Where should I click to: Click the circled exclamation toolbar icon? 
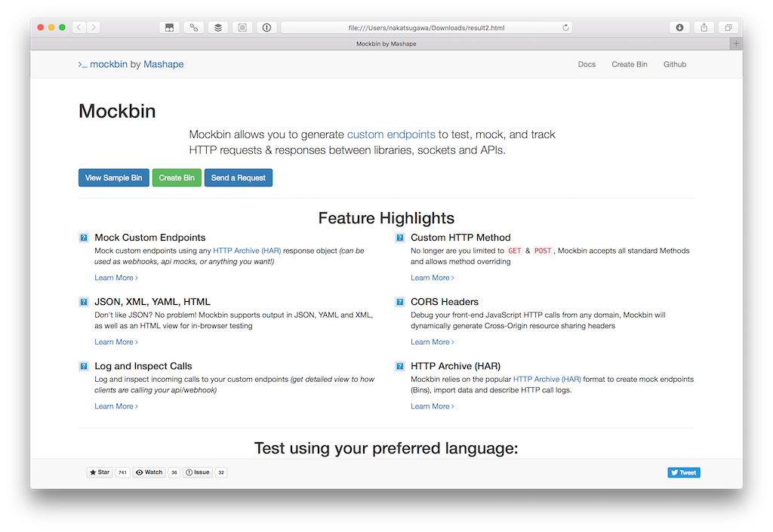pos(266,28)
